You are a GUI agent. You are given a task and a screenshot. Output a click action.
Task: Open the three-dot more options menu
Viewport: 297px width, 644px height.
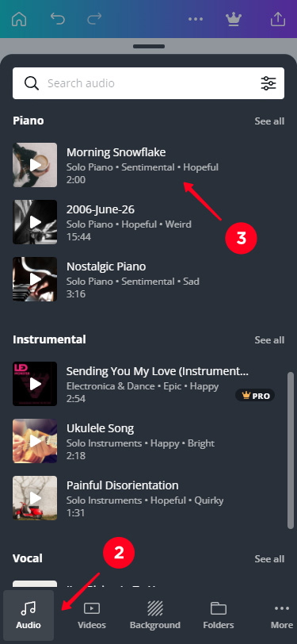click(x=196, y=19)
